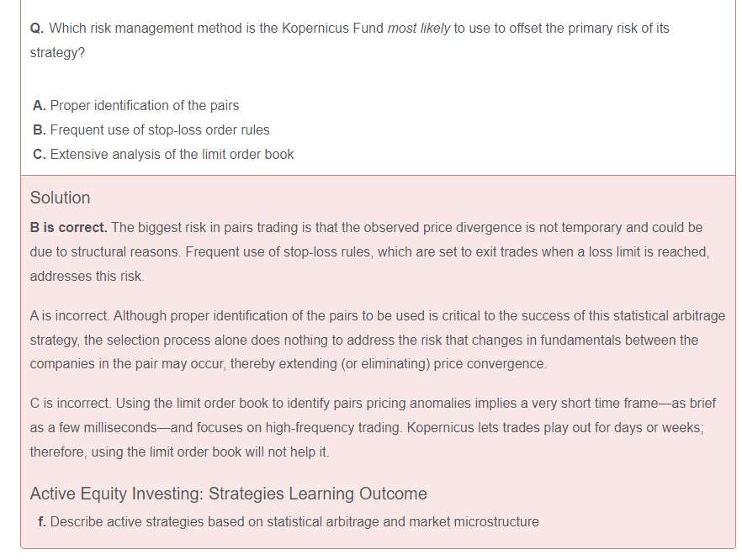Click the bold 'C.' option letter
The height and width of the screenshot is (560, 742).
(40, 155)
